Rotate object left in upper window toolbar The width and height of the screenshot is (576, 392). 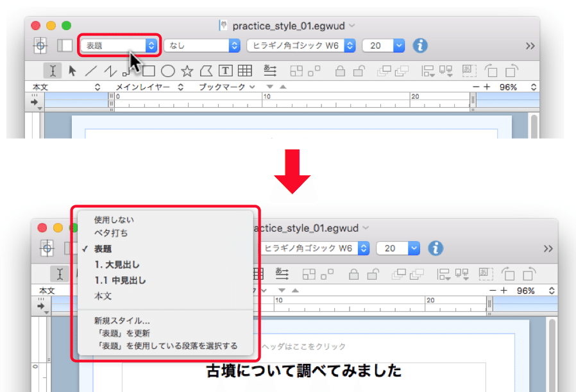[491, 71]
